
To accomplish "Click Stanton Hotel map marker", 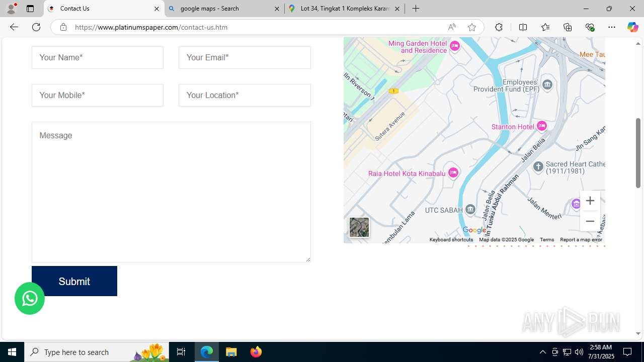I will tap(541, 126).
